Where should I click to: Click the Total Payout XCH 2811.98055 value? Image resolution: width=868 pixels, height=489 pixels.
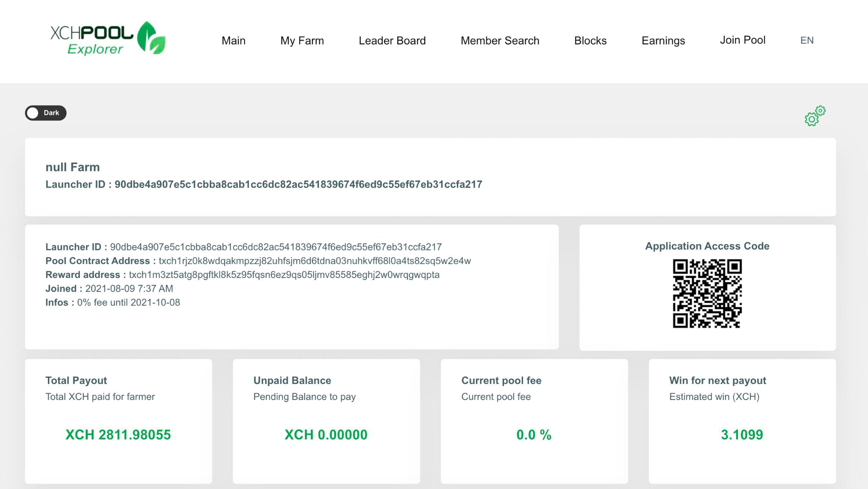coord(118,435)
